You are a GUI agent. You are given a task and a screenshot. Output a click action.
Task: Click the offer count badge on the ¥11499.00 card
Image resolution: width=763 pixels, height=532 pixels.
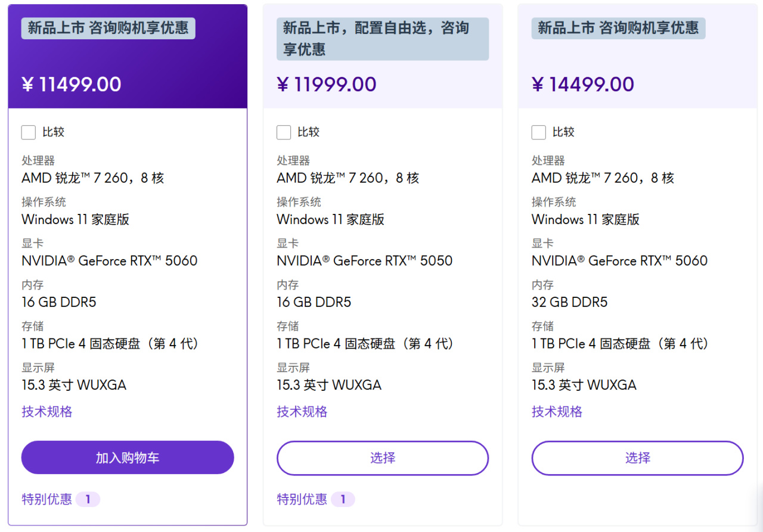pyautogui.click(x=88, y=499)
